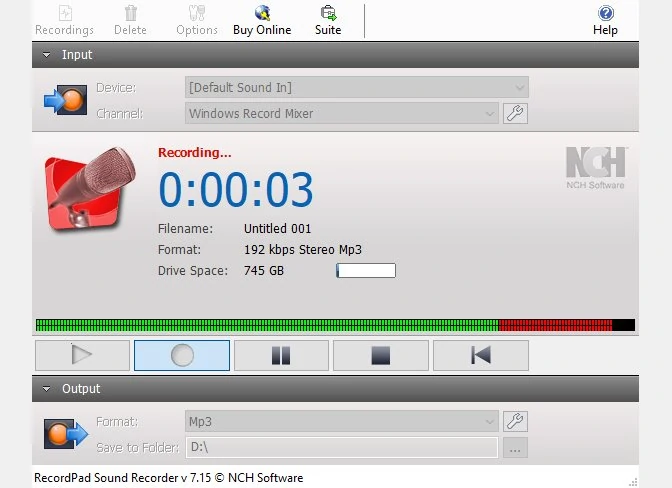Collapse the Input section header

pos(335,55)
